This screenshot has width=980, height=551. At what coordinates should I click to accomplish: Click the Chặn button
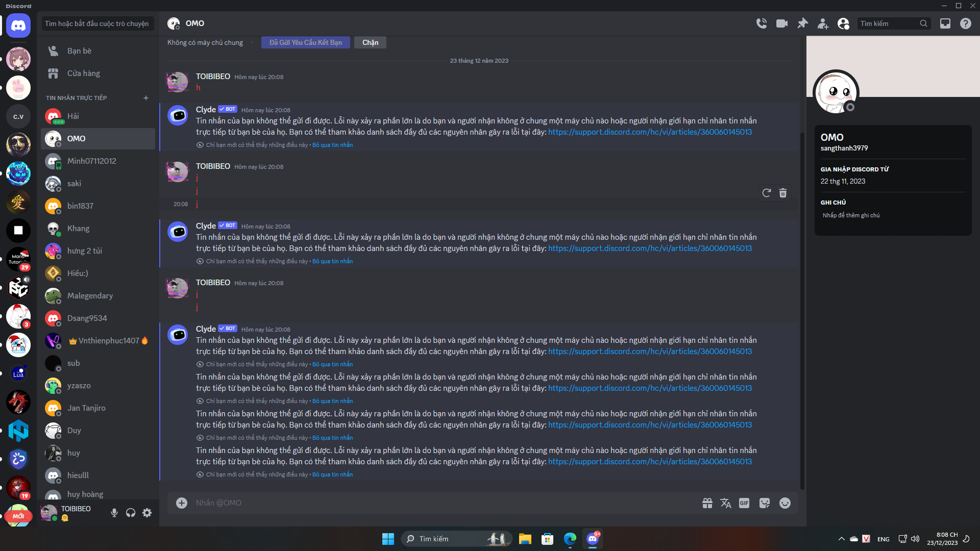pyautogui.click(x=370, y=42)
